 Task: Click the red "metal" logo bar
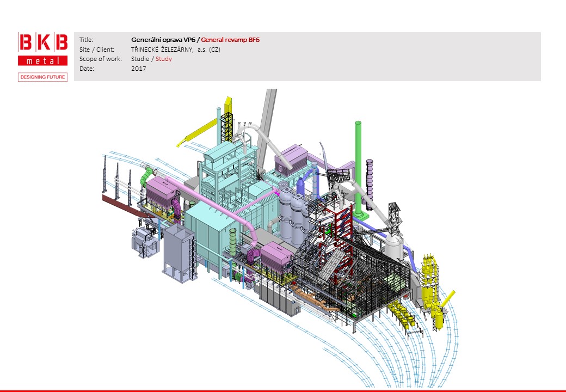tap(42, 60)
